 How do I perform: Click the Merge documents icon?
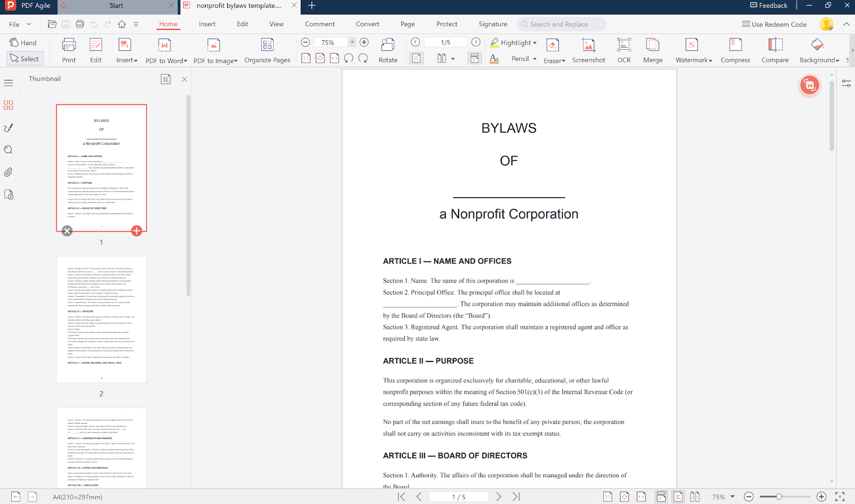(x=652, y=45)
